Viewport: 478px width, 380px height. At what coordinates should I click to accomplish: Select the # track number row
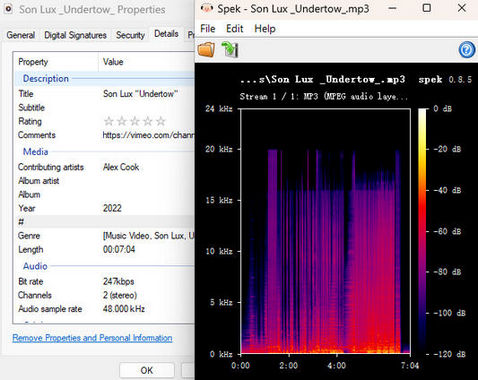click(105, 222)
